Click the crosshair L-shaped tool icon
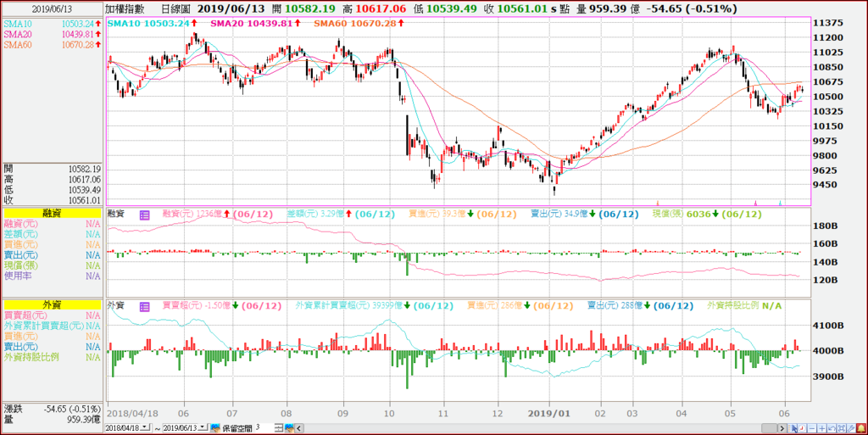 [x=802, y=428]
